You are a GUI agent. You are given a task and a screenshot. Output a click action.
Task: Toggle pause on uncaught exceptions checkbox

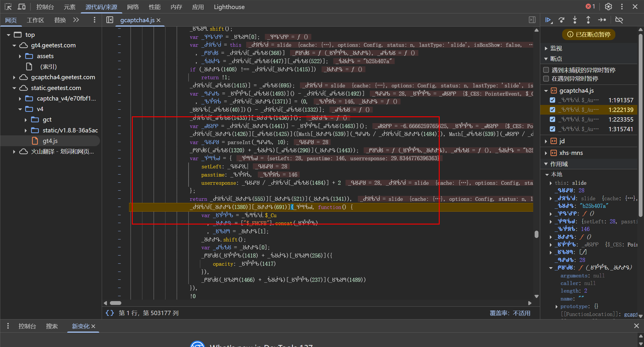(546, 70)
